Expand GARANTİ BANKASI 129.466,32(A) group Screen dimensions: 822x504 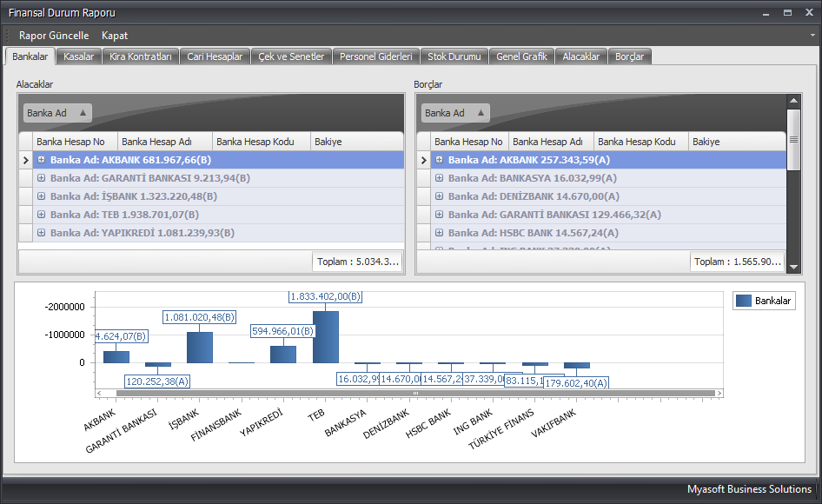(440, 215)
